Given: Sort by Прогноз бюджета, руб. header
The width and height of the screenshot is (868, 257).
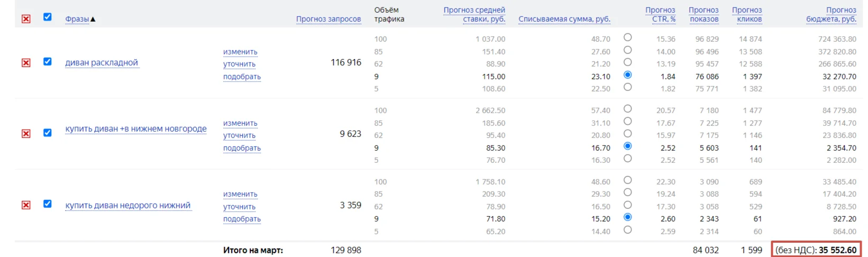Looking at the screenshot, I should click(832, 14).
